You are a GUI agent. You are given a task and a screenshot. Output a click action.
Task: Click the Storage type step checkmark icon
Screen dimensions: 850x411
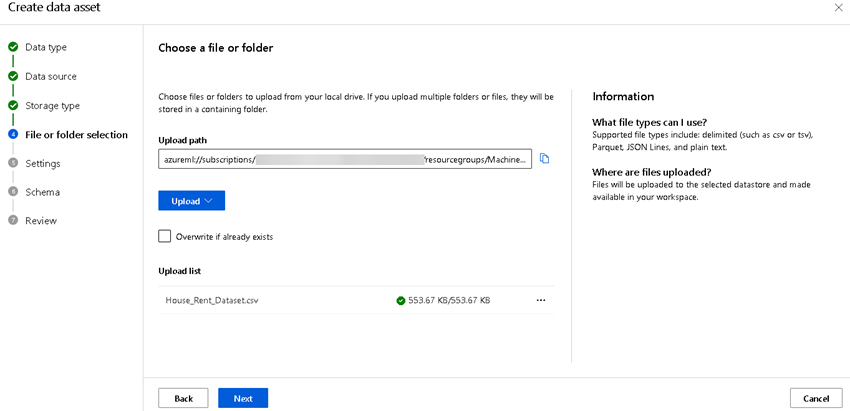pyautogui.click(x=13, y=106)
